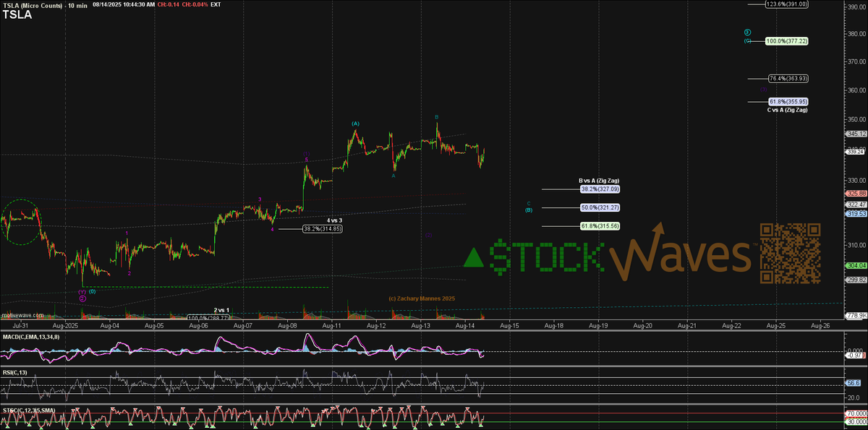868x430 pixels.
Task: Click the STOC(C,12,3,5,SMA) study label
Action: [x=29, y=410]
